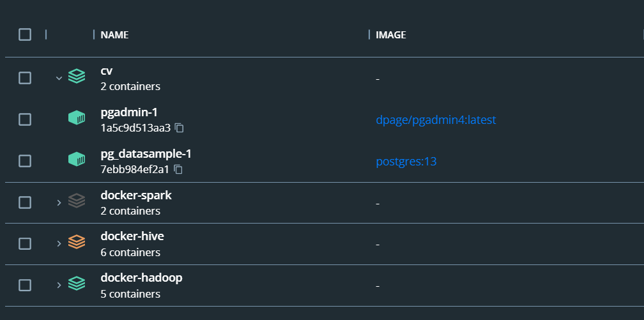This screenshot has height=320, width=644.
Task: Expand the docker-hive stack
Action: 59,243
